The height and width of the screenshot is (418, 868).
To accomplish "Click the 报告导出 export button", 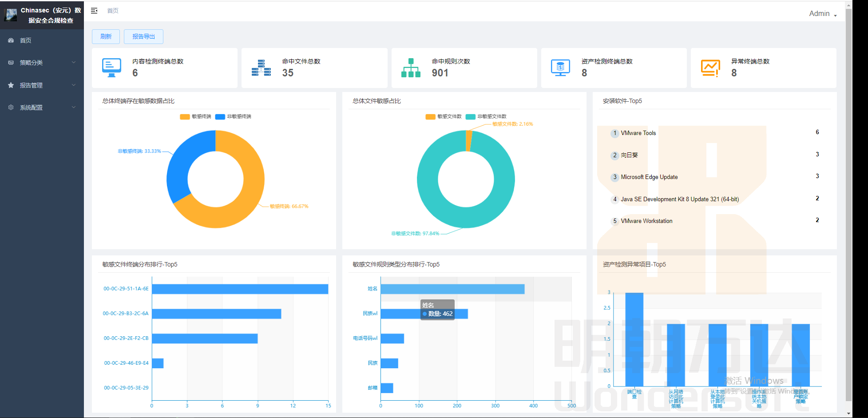I will coord(143,36).
